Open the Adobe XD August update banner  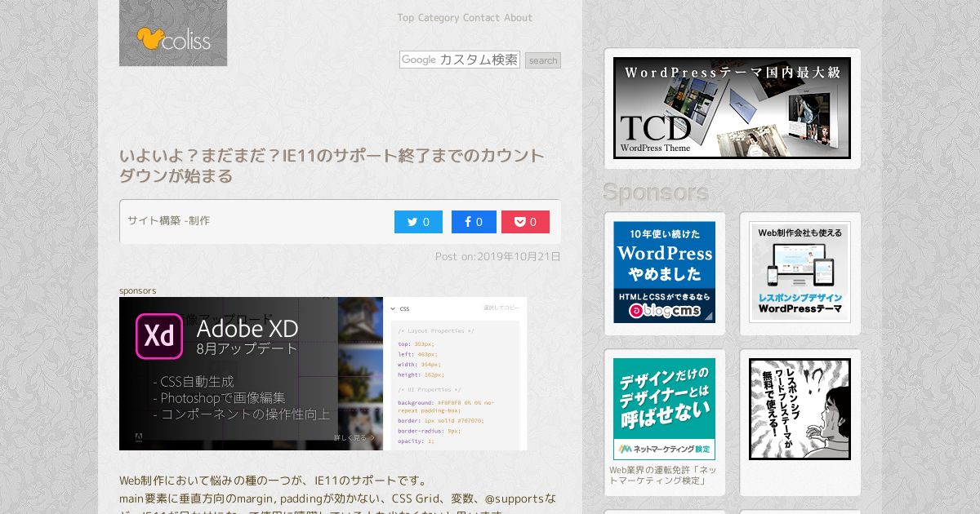pyautogui.click(x=323, y=374)
